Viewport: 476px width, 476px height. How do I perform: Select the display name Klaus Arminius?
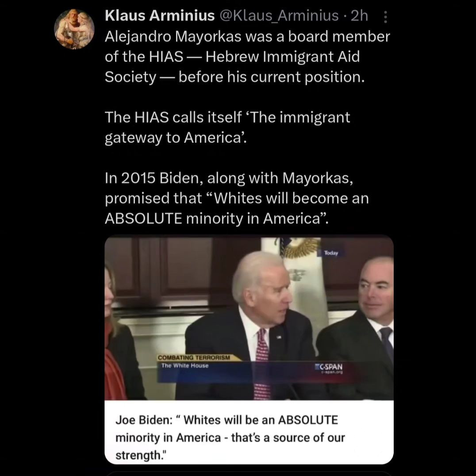tap(160, 15)
